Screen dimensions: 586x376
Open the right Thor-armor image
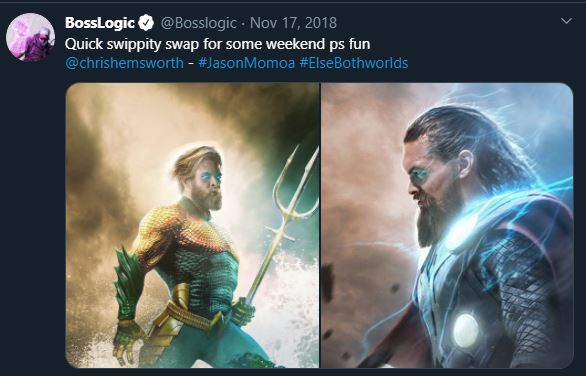coord(447,225)
